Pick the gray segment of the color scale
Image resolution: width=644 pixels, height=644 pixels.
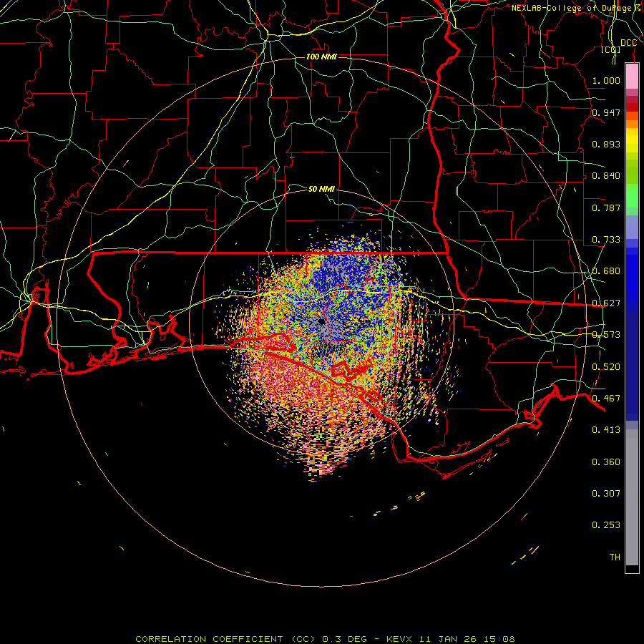632,497
